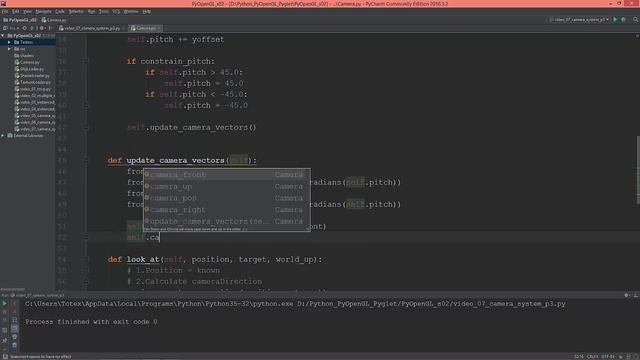Open the VCS menu
Screen dimensions: 640x360
click(116, 11)
